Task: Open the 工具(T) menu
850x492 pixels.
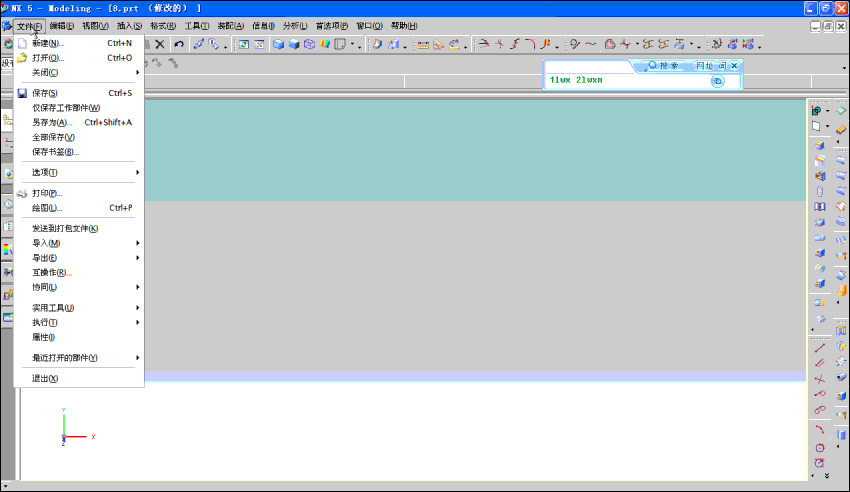Action: [197, 26]
